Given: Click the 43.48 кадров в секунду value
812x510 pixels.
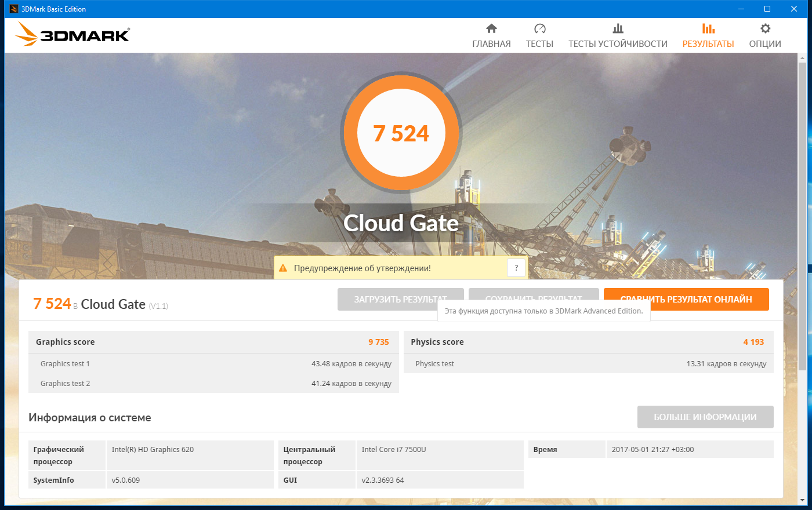Looking at the screenshot, I should (x=351, y=364).
